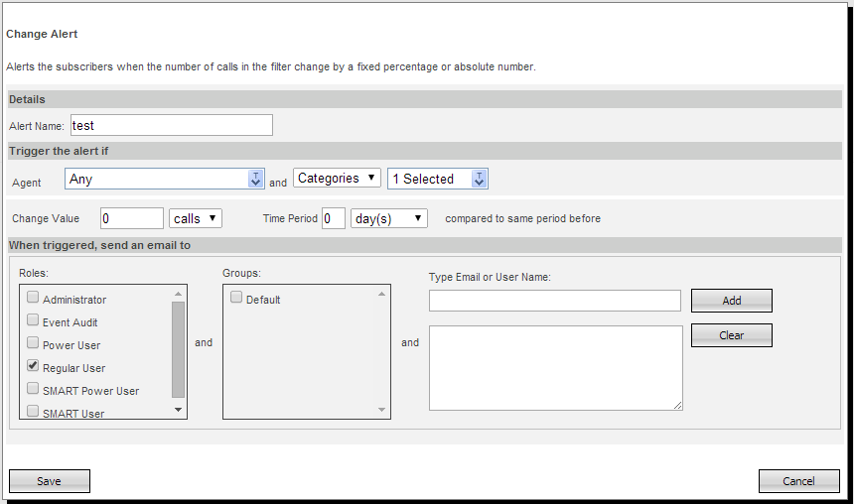Tick the Default group checkbox

[x=236, y=298]
